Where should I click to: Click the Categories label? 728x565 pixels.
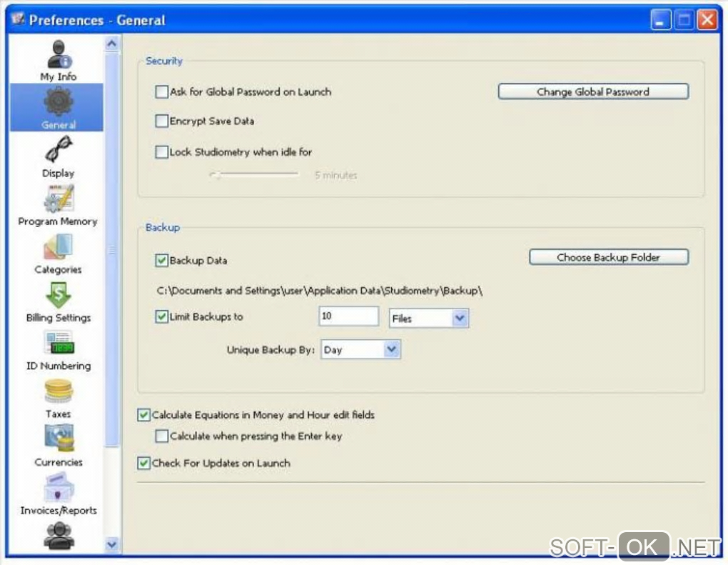pyautogui.click(x=59, y=269)
